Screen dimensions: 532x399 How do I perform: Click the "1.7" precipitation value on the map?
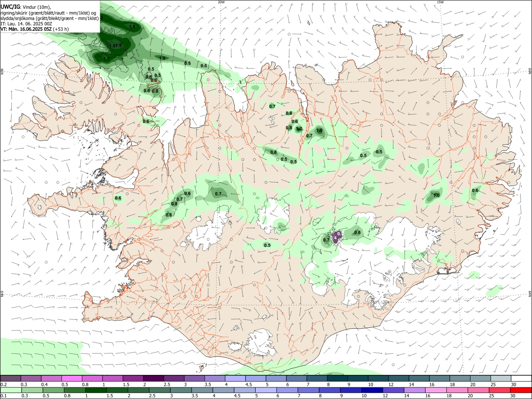pos(106,59)
